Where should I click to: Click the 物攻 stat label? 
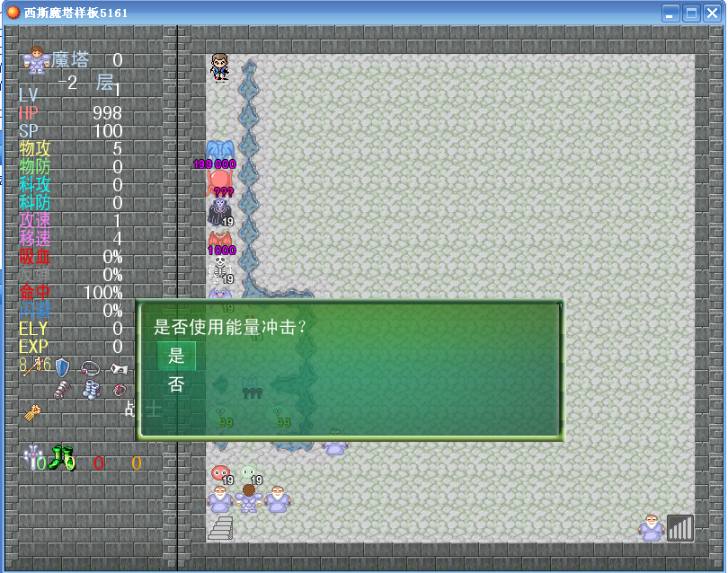(x=35, y=148)
